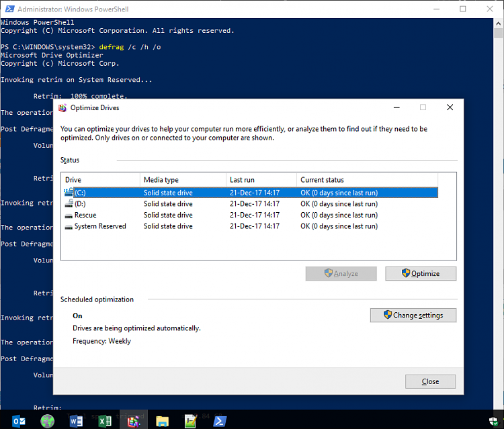The width and height of the screenshot is (504, 429).
Task: Launch the green globe browser taskbar icon
Action: coord(47,421)
